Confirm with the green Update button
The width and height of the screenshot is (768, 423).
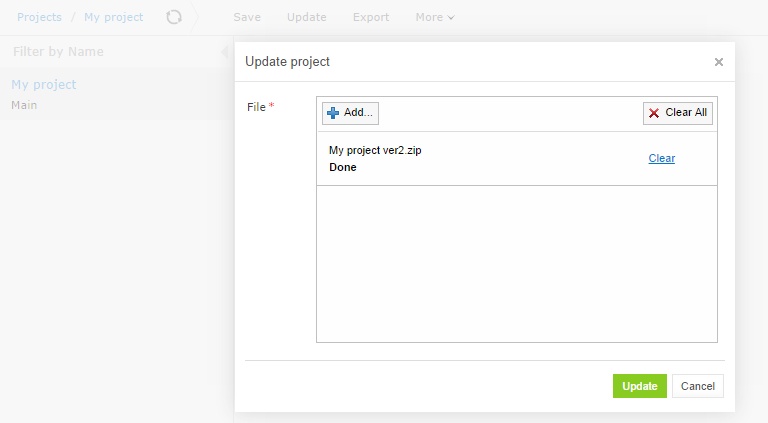click(x=640, y=386)
